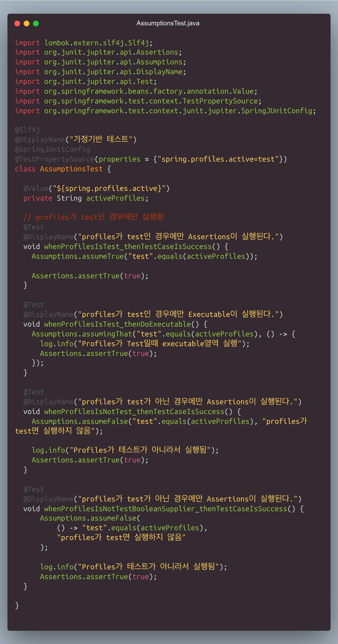Click the @Slf4j annotation
Image resolution: width=338 pixels, height=644 pixels.
point(27,130)
